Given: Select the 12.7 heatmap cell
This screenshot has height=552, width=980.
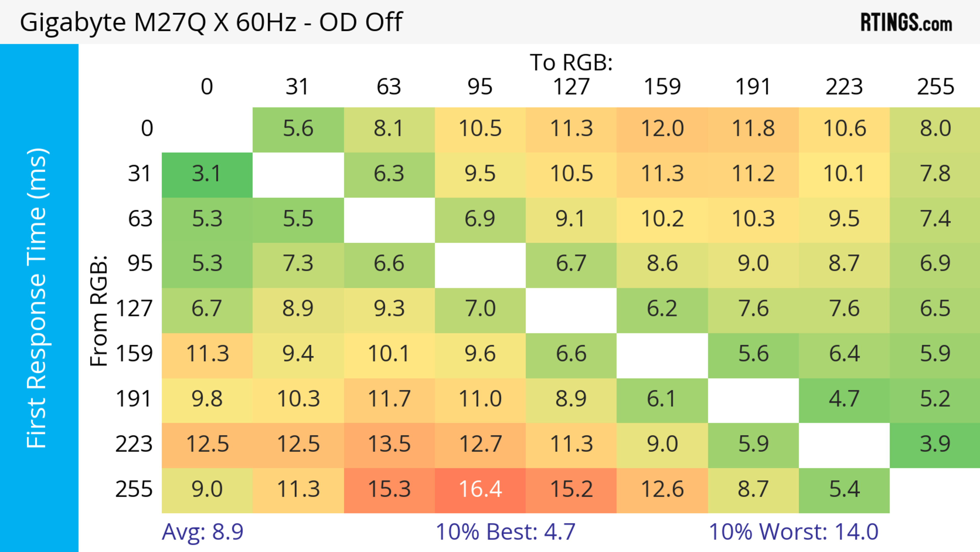Looking at the screenshot, I should click(x=480, y=444).
